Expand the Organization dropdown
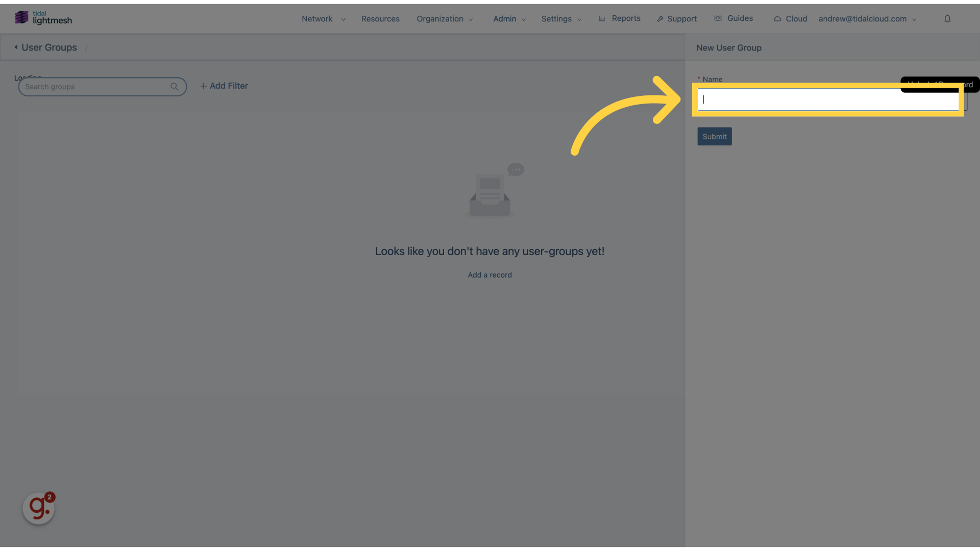 (444, 19)
